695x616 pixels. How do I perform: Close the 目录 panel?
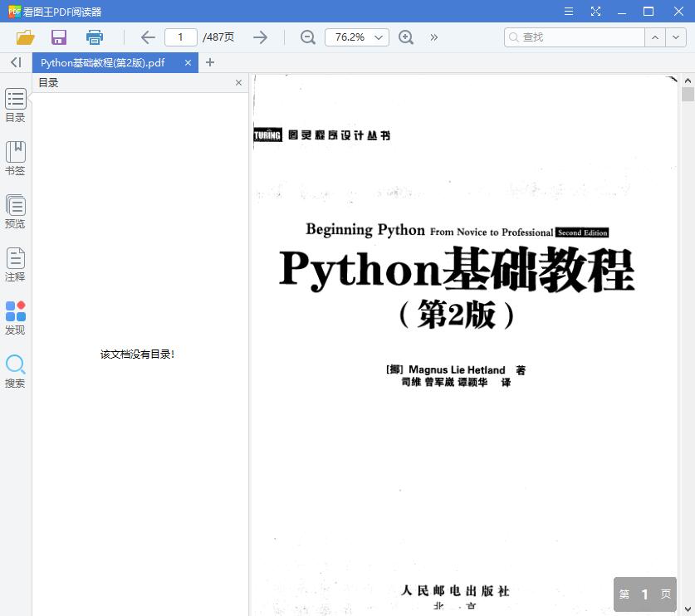click(238, 82)
